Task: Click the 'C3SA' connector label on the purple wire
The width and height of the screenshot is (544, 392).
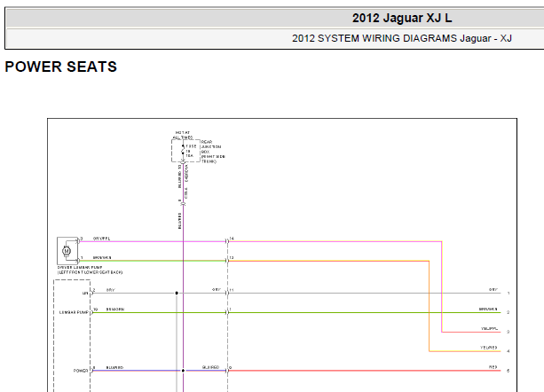Action: tap(186, 193)
